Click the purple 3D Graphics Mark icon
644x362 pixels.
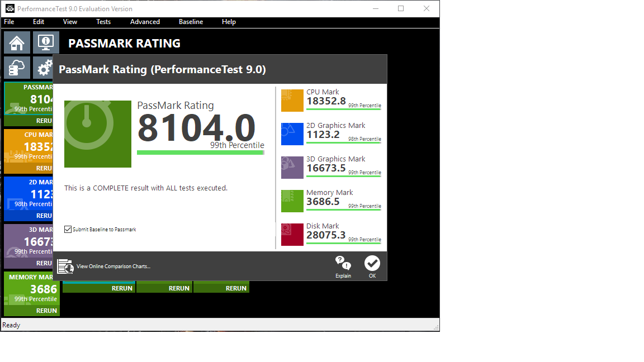(292, 168)
